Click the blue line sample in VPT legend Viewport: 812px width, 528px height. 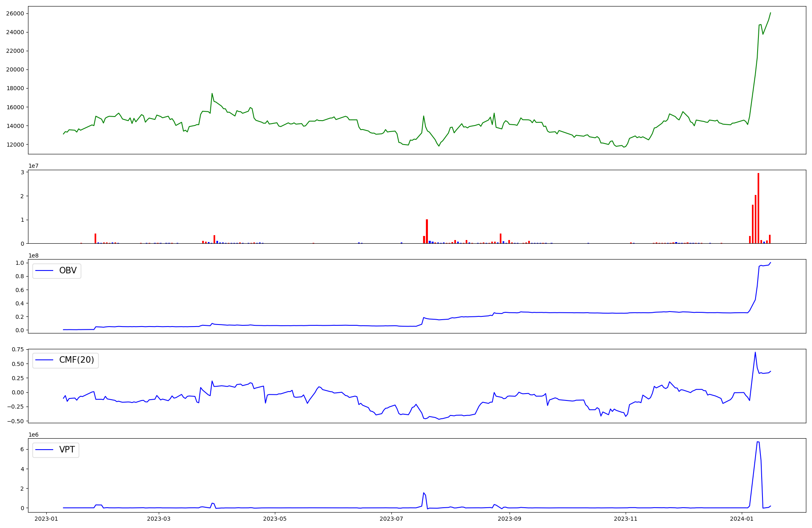45,450
